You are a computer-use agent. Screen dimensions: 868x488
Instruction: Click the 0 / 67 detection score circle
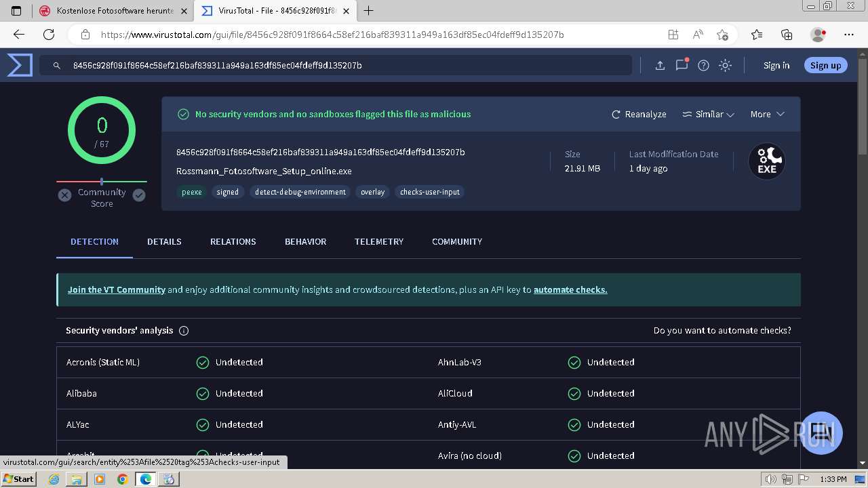pos(102,130)
